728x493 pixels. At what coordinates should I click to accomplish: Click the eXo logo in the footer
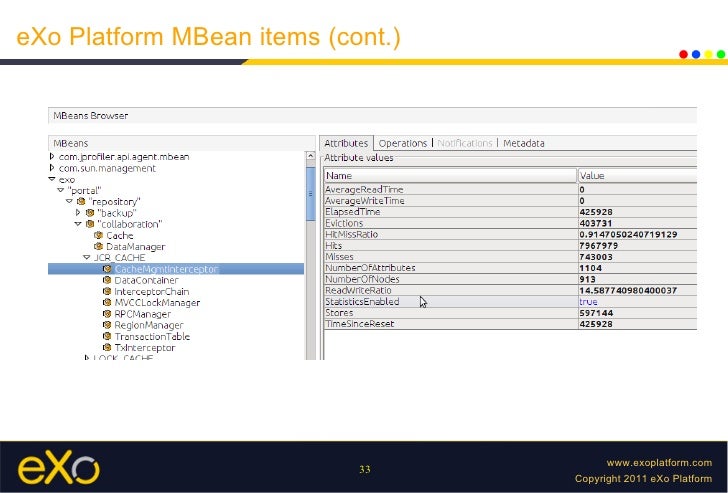tap(59, 468)
